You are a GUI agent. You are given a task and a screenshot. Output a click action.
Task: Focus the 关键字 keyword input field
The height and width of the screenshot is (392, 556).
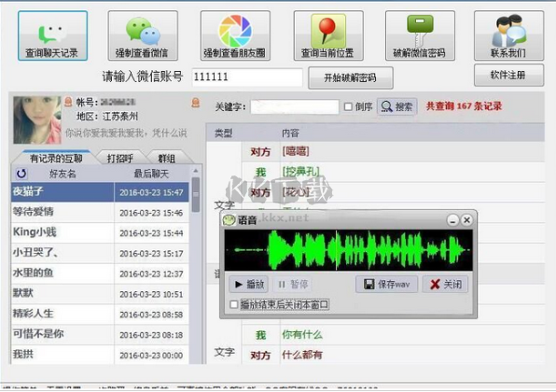pos(294,106)
